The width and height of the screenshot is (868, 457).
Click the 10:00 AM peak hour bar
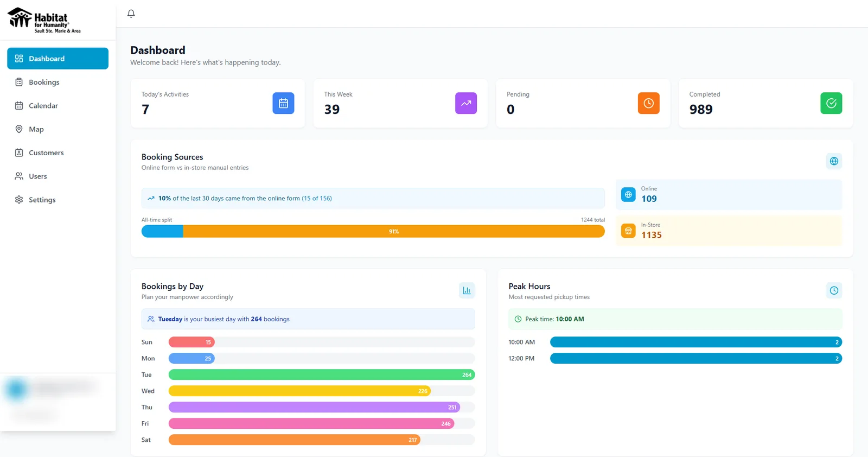point(696,342)
